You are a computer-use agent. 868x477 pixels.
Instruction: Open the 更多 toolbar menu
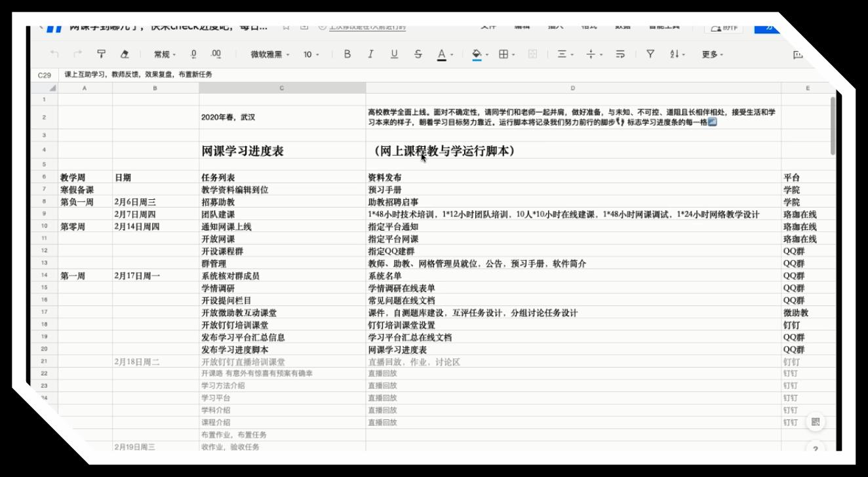click(x=713, y=54)
